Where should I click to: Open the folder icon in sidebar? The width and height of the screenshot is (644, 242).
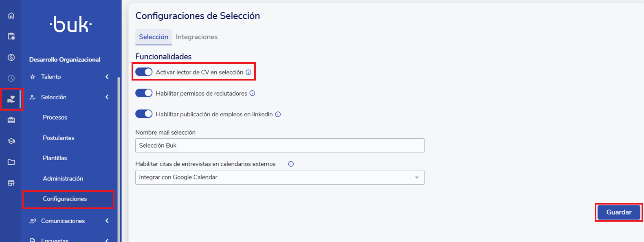[11, 162]
